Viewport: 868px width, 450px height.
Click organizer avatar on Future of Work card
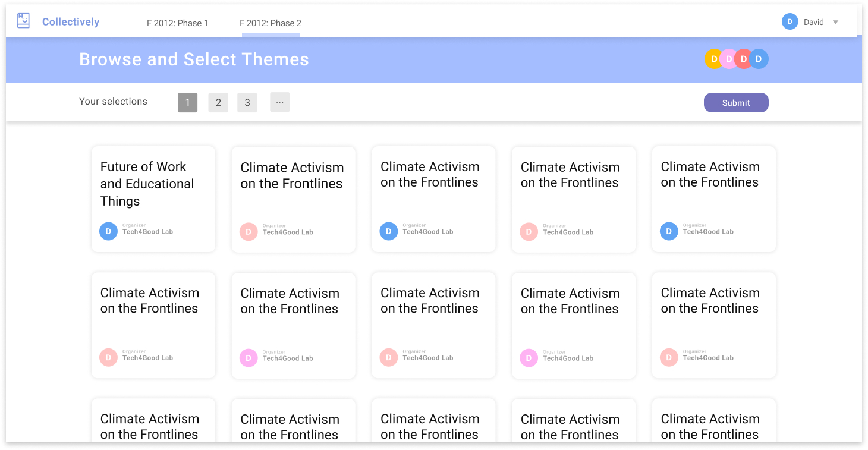108,231
